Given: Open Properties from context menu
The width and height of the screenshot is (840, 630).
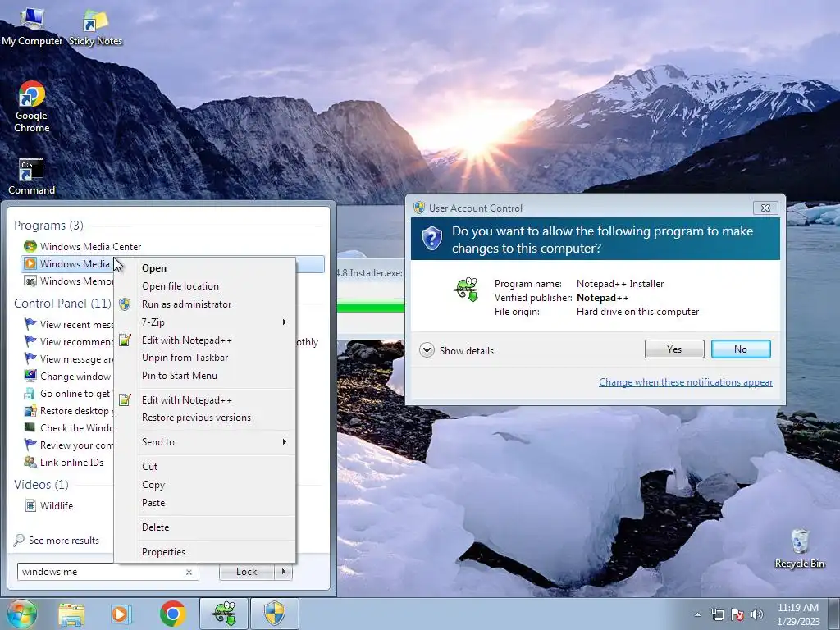Looking at the screenshot, I should tap(204, 552).
